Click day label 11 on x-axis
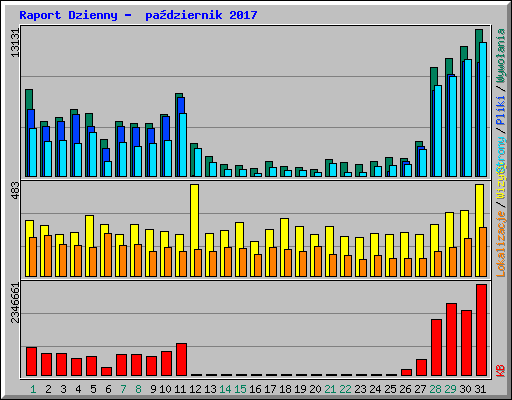This screenshot has height=400, width=512. click(x=180, y=389)
